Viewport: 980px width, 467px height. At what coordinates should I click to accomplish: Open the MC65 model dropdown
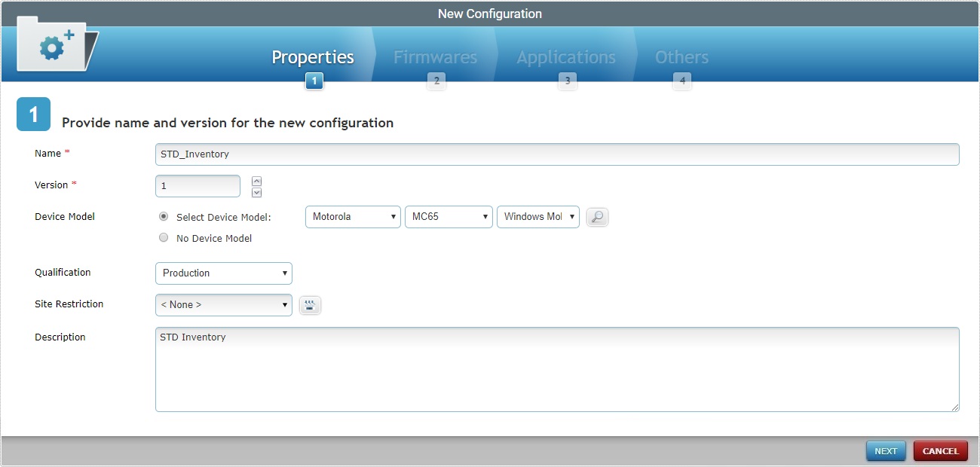point(449,217)
